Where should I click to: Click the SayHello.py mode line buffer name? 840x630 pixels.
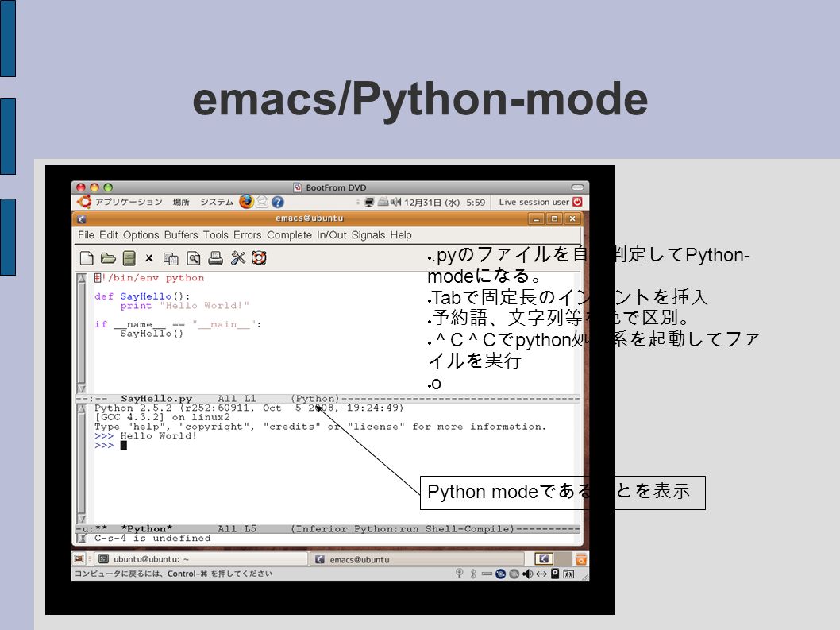click(x=156, y=398)
